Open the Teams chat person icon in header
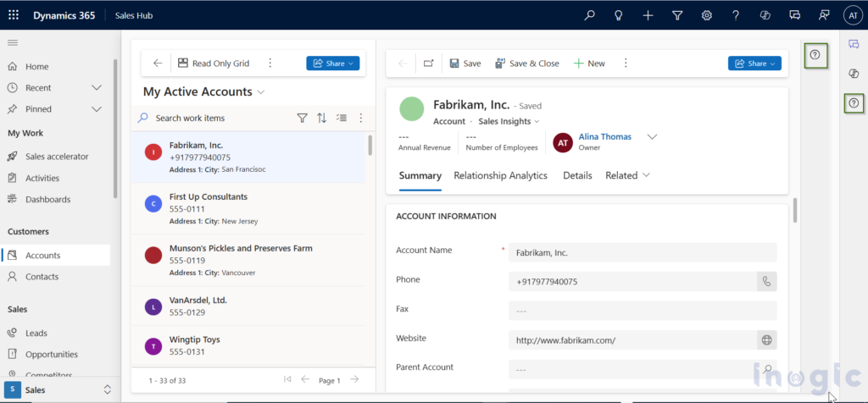The height and width of the screenshot is (403, 868). (824, 15)
